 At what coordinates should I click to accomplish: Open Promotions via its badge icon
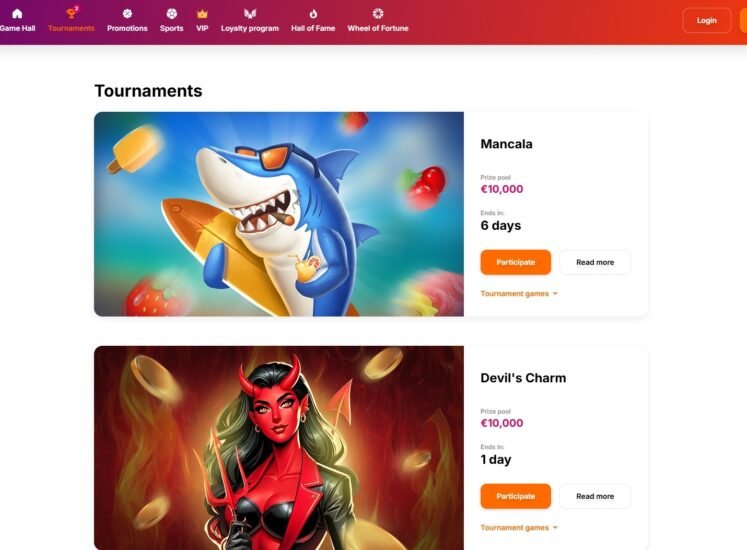127,13
